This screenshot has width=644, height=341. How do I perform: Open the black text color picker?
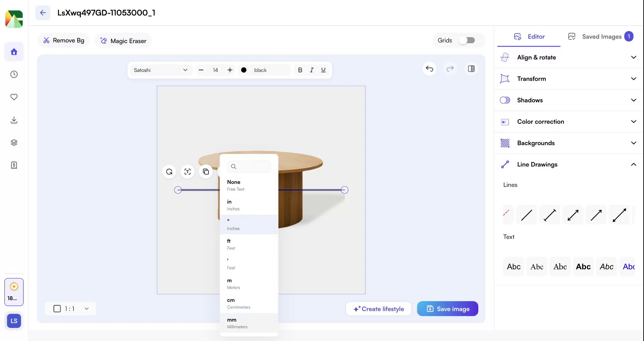pyautogui.click(x=244, y=70)
